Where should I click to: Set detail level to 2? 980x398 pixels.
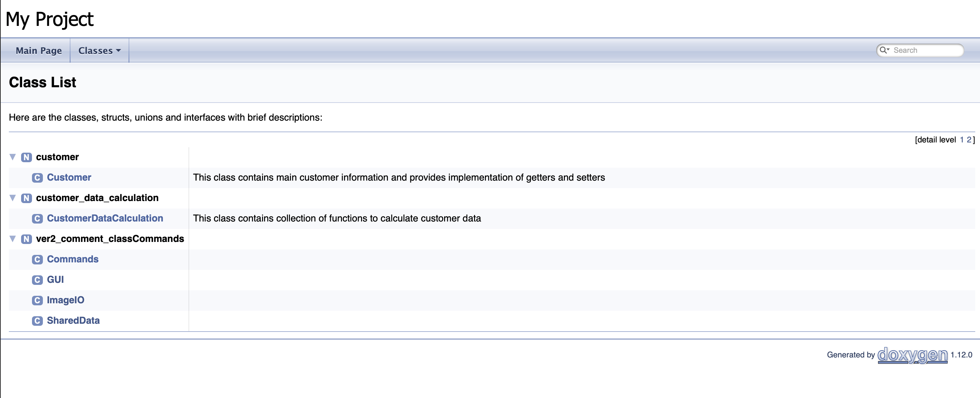(x=968, y=140)
